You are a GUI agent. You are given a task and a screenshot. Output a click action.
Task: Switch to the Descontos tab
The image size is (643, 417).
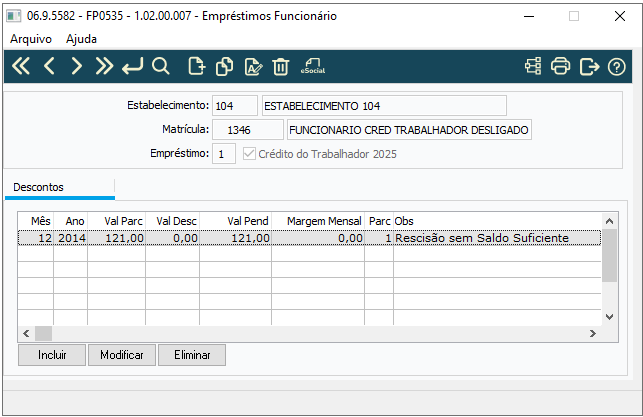tap(59, 187)
